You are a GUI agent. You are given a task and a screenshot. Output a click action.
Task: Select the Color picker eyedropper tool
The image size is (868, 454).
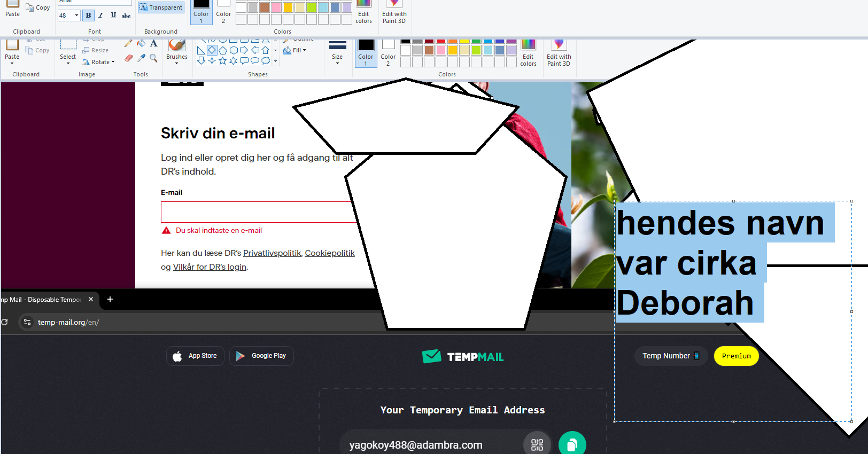pos(141,58)
